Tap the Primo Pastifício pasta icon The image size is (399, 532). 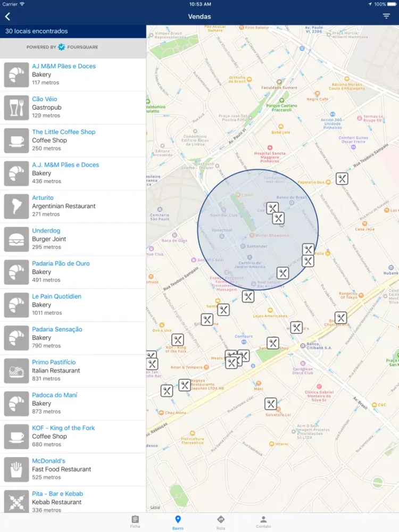16,371
